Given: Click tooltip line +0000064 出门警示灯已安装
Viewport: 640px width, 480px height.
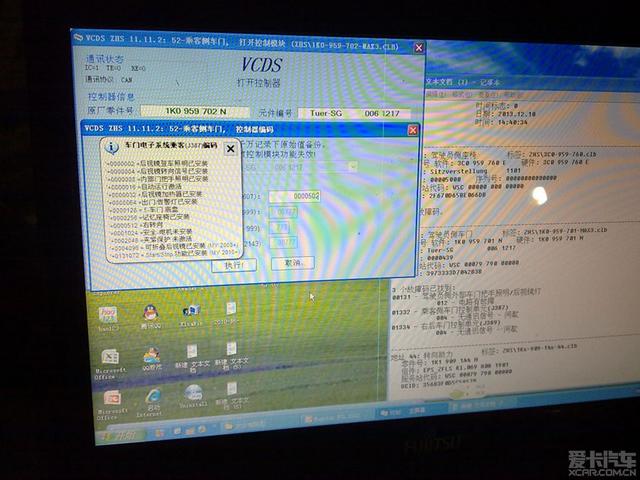Looking at the screenshot, I should tap(153, 202).
